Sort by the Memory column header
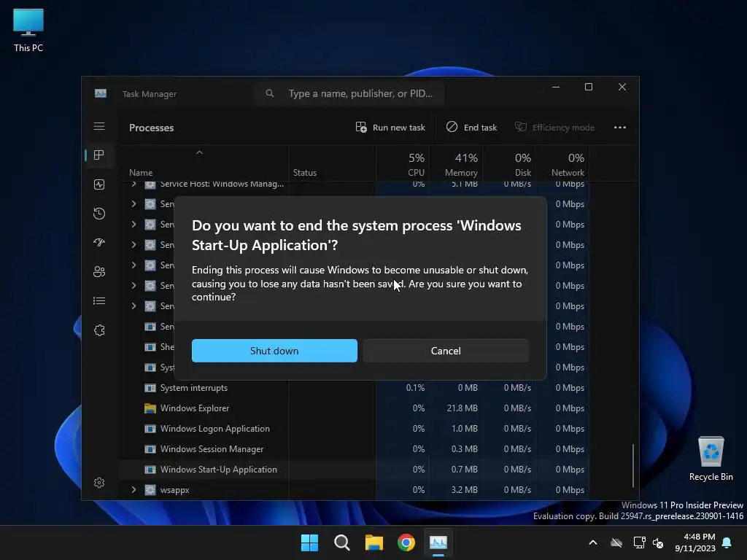Image resolution: width=747 pixels, height=560 pixels. (x=457, y=164)
